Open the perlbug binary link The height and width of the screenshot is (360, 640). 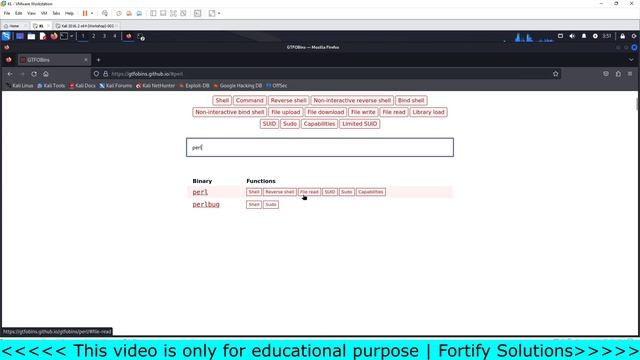(206, 204)
